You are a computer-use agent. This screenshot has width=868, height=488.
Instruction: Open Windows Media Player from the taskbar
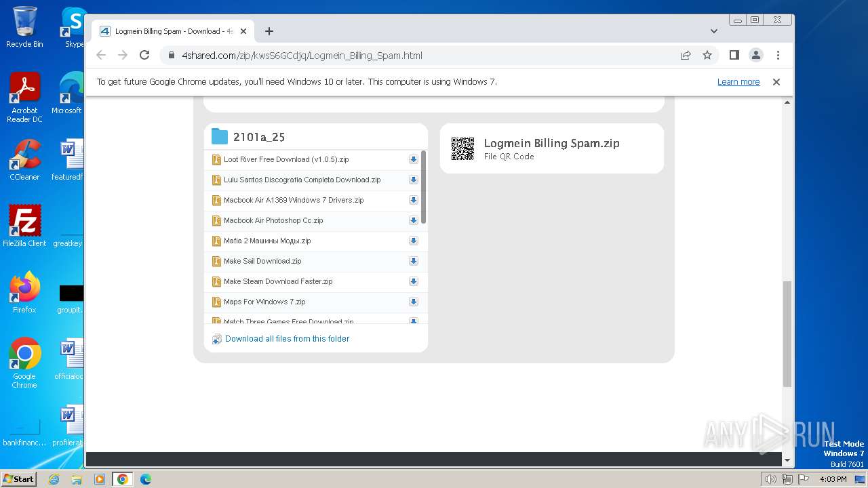point(99,479)
